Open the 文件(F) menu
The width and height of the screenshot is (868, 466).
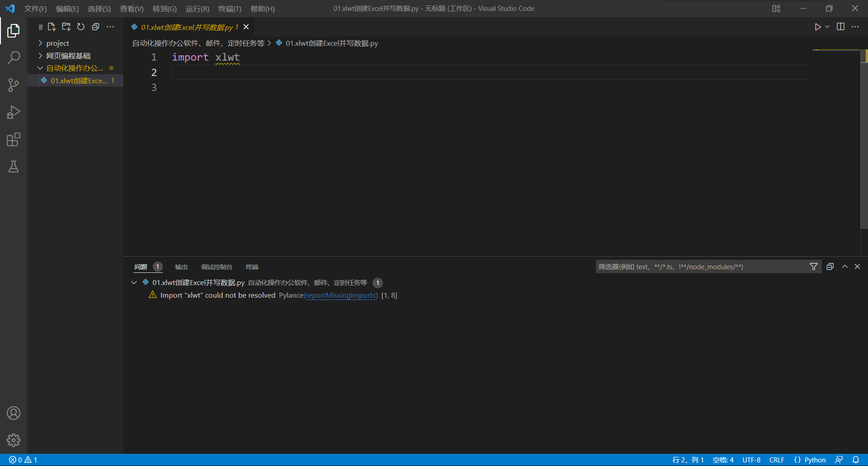pos(35,9)
